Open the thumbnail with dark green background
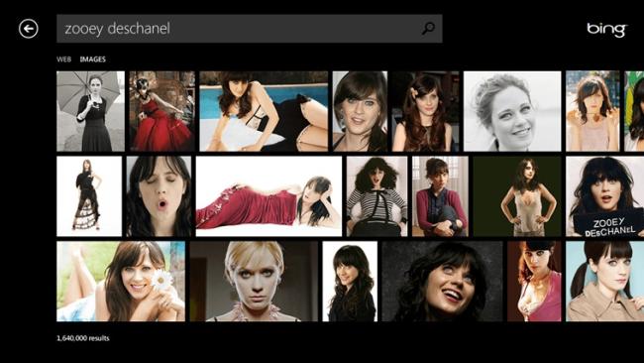This screenshot has height=363, width=644. point(517,196)
